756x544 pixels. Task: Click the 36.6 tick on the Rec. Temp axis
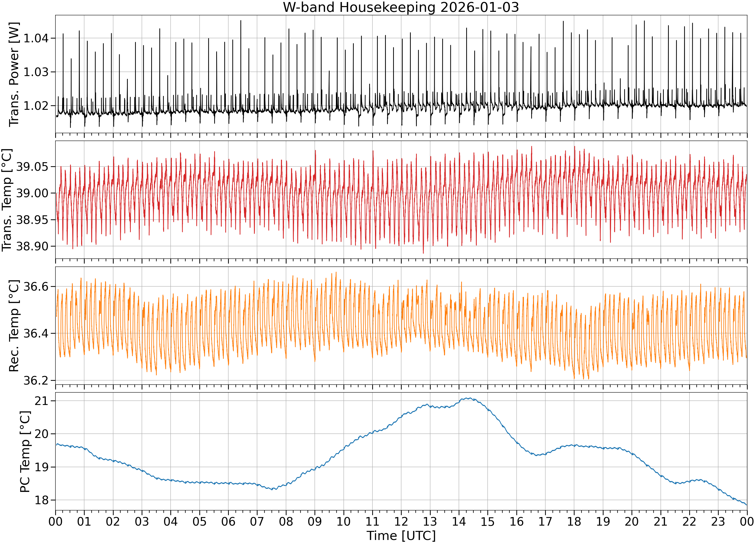(36, 287)
